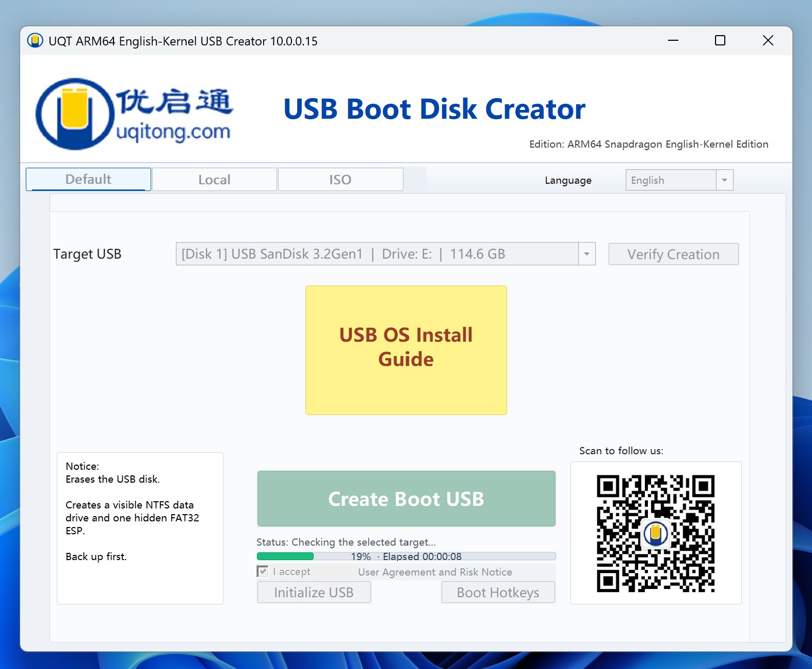Click the 19% progress bar
This screenshot has height=669, width=812.
(406, 556)
